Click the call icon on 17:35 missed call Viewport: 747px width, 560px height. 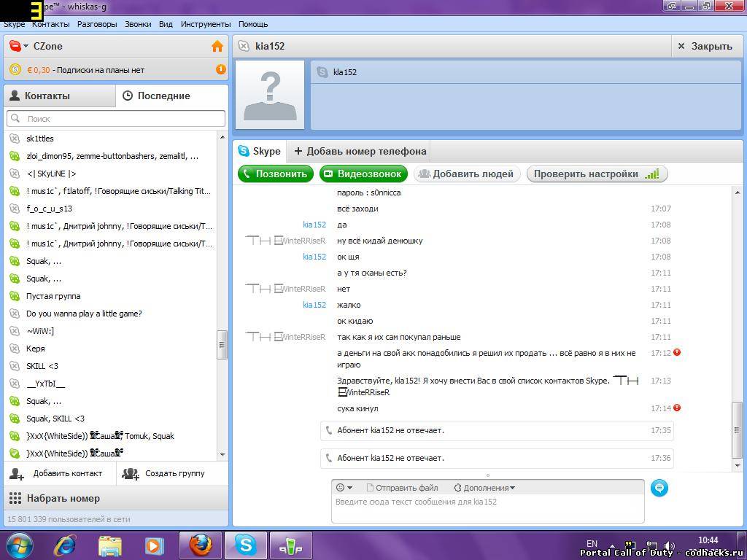pyautogui.click(x=328, y=430)
